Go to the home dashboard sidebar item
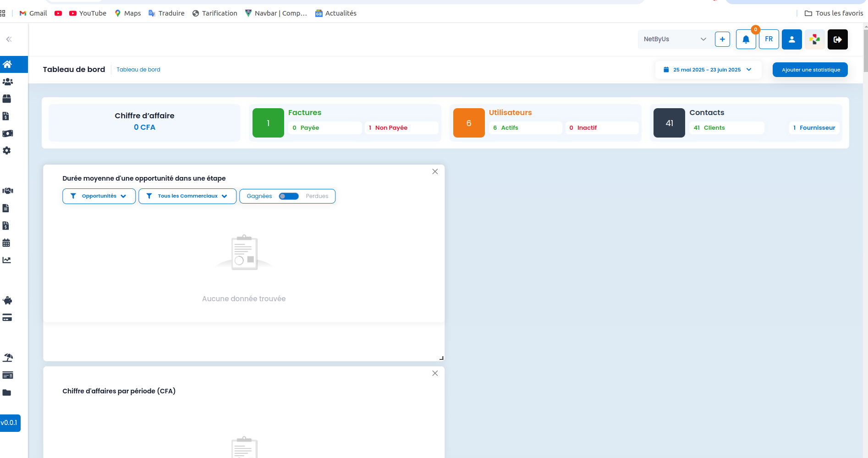 point(7,64)
